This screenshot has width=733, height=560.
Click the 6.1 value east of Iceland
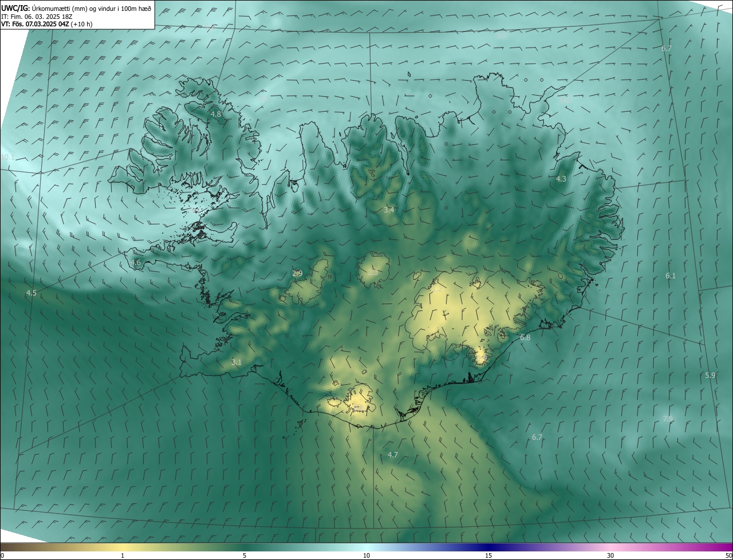[671, 276]
